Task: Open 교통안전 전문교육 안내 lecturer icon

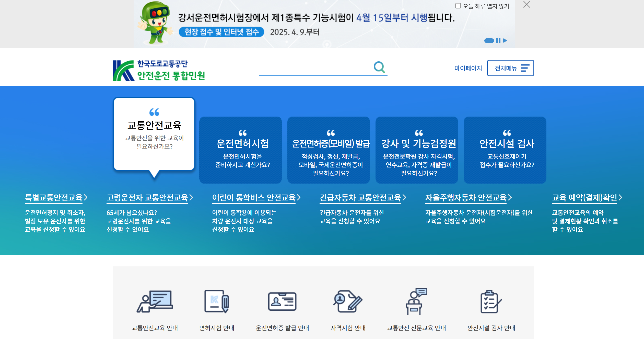Action: pyautogui.click(x=416, y=301)
